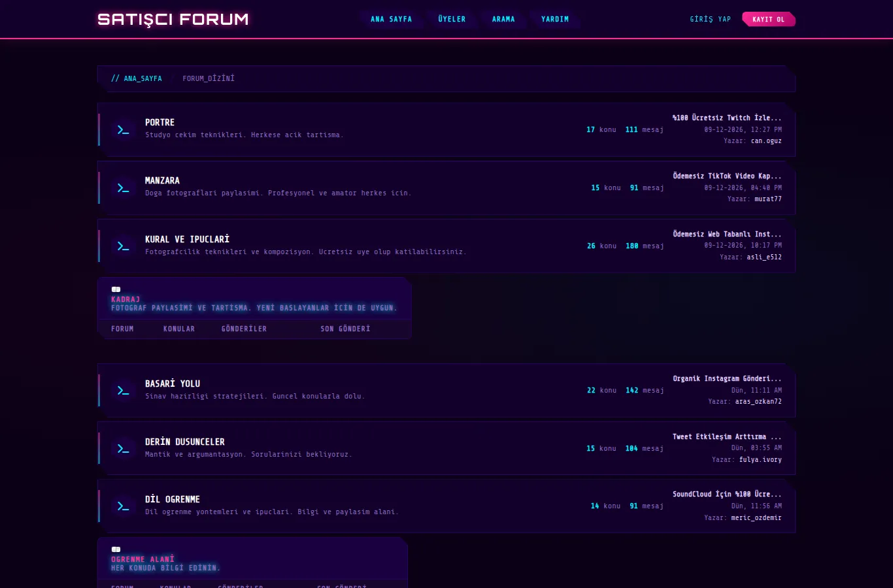Click the KAYIT OL button
Screen dimensions: 893x588
click(x=769, y=19)
